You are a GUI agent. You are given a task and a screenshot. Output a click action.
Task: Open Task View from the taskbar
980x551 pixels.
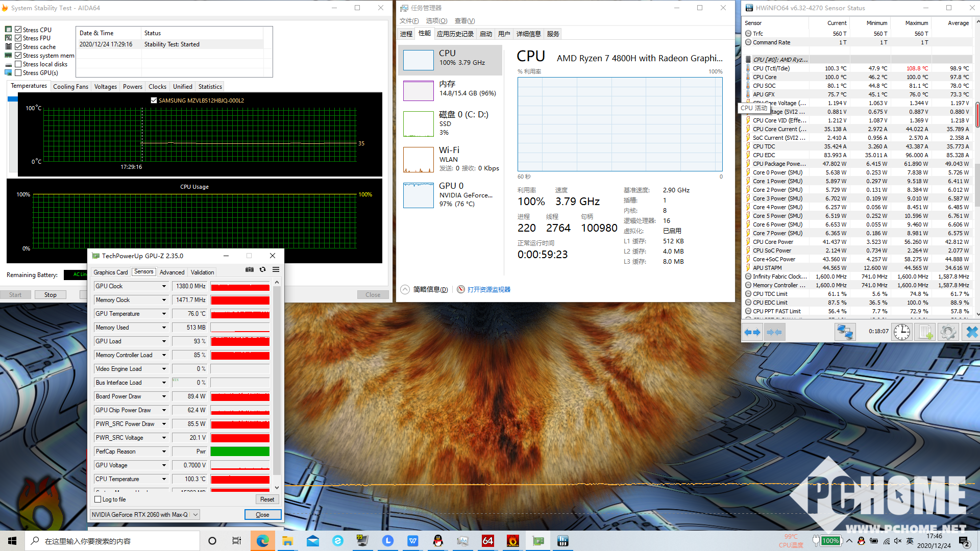pos(237,541)
